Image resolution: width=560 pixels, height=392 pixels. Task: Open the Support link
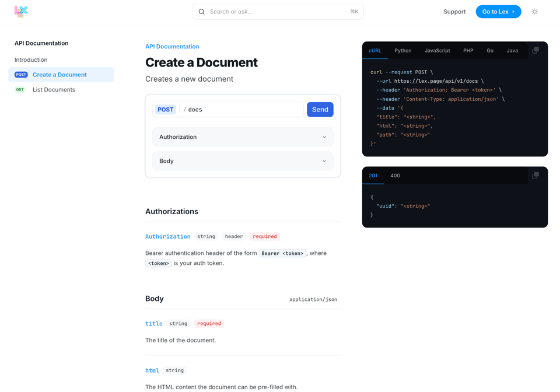tap(454, 12)
